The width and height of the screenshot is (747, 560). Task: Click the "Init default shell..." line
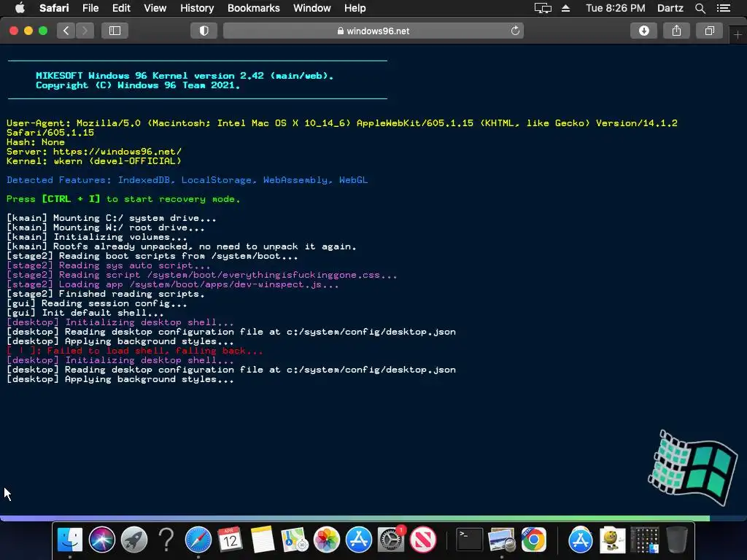[85, 313]
